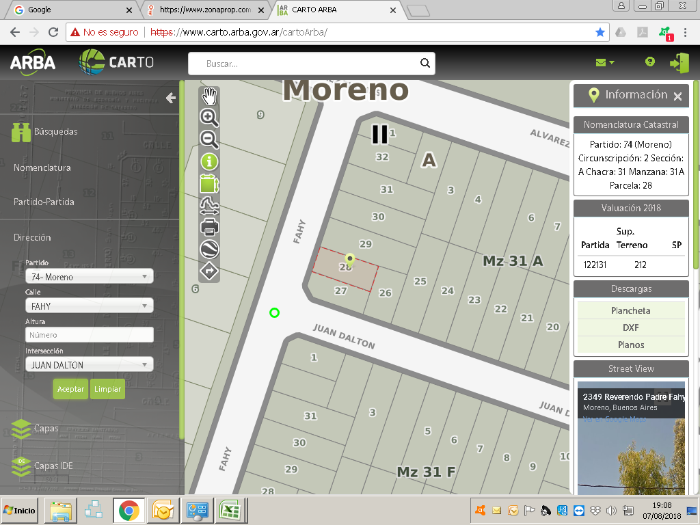Open the Intersección dropdown showing JUAN DALTON

pos(89,365)
